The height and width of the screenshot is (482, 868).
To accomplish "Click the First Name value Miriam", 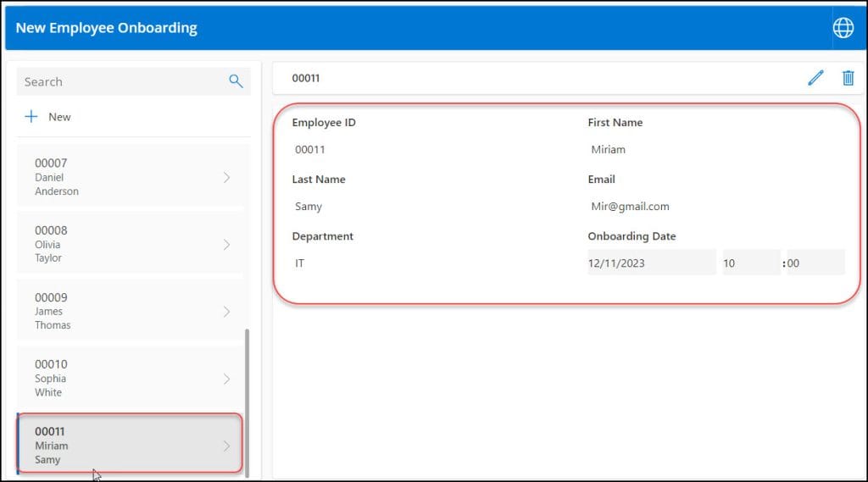I will pyautogui.click(x=608, y=149).
